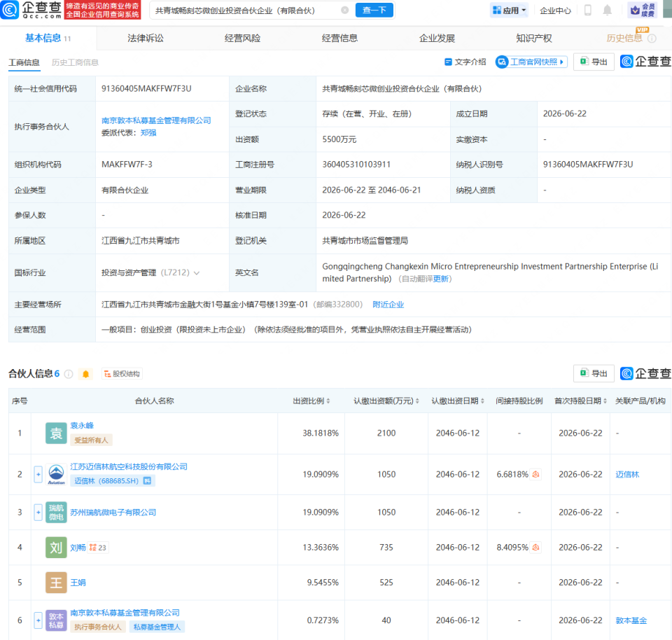This screenshot has height=640, width=672.
Task: Click the 敦本私募 logo icon in row 6
Action: pyautogui.click(x=56, y=620)
